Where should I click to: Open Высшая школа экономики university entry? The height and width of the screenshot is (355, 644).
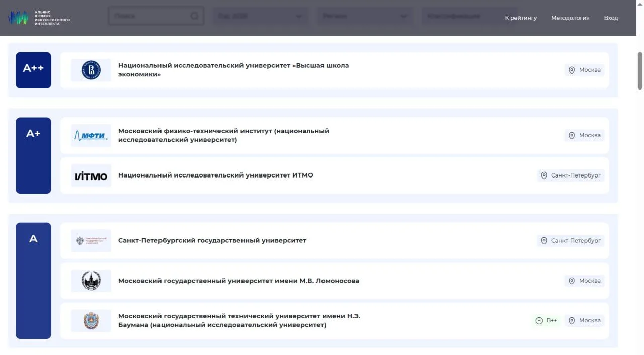(x=335, y=70)
